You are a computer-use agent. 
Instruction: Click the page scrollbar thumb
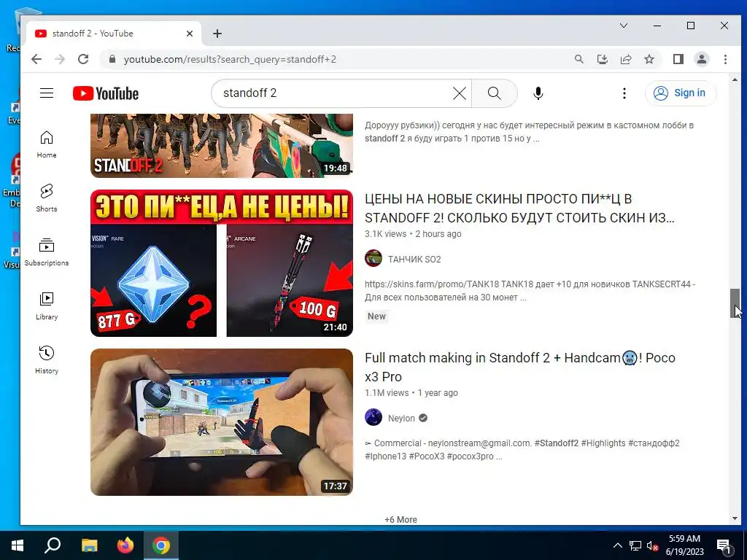pos(735,303)
